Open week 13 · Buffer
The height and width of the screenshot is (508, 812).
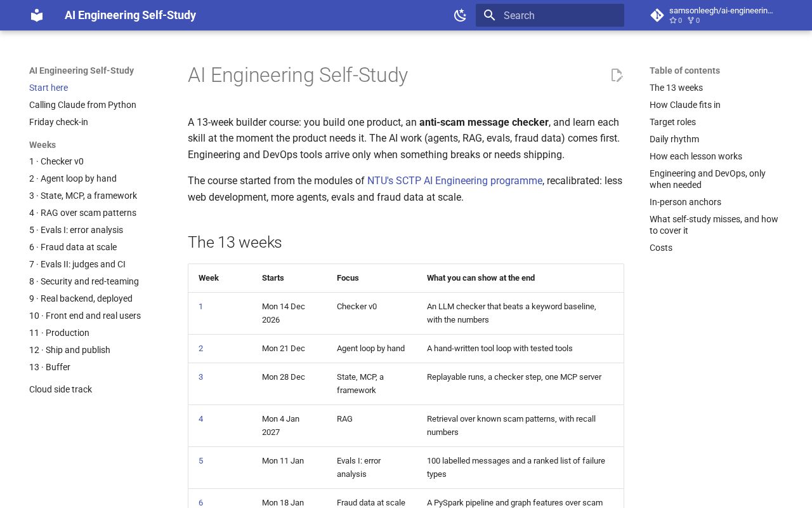[x=49, y=367]
